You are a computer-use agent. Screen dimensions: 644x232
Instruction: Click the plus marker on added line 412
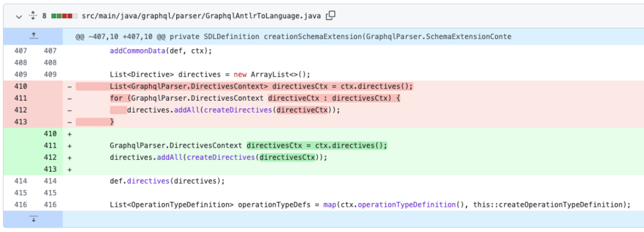coord(69,157)
